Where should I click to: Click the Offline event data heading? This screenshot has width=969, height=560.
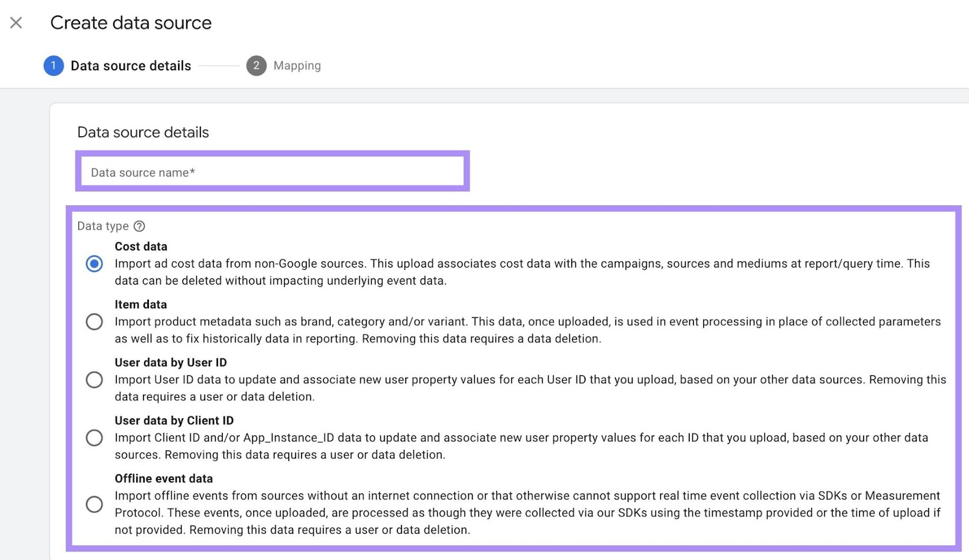click(164, 478)
